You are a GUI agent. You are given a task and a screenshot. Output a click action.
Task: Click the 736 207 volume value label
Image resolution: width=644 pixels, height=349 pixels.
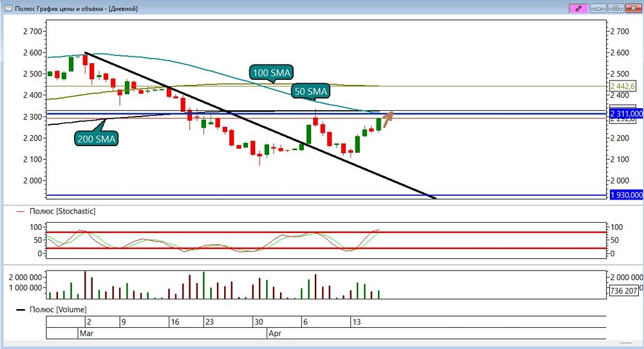click(623, 290)
